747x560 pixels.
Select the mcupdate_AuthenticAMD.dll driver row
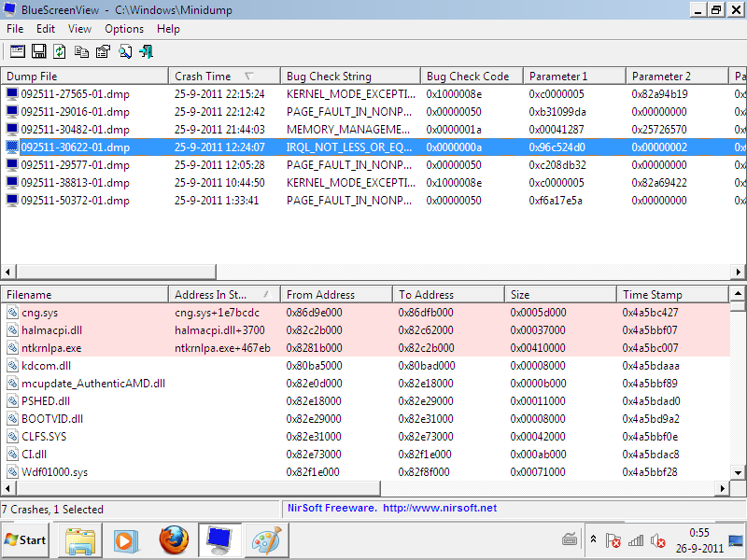365,384
